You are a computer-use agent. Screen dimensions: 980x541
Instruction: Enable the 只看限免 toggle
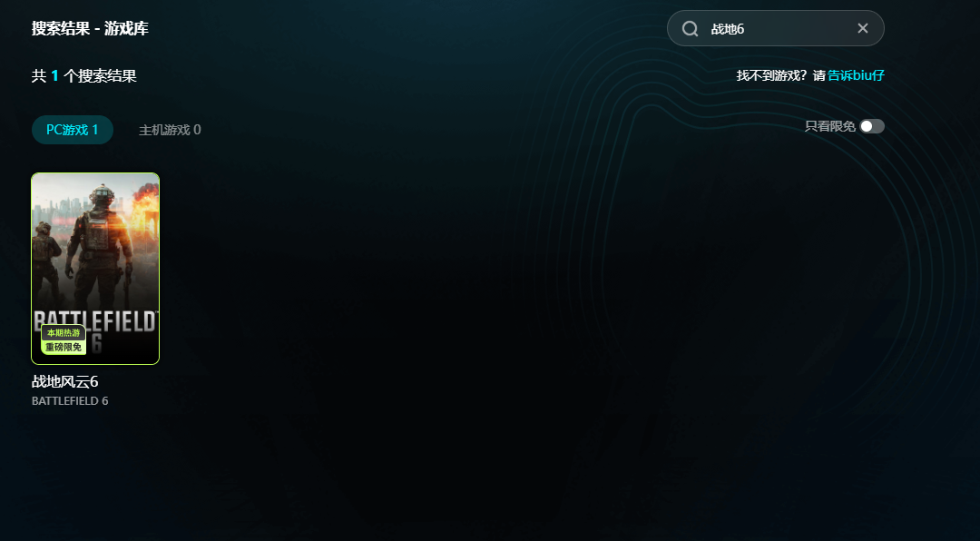pyautogui.click(x=872, y=126)
